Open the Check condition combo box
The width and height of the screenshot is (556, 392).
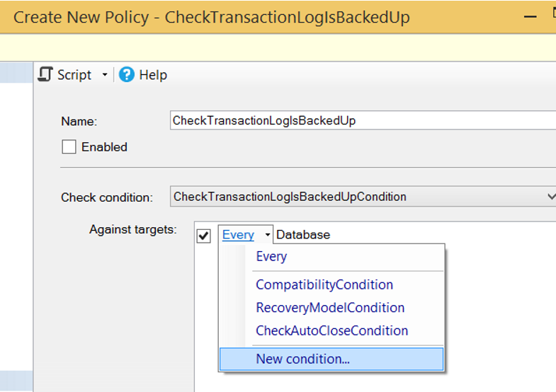click(363, 197)
